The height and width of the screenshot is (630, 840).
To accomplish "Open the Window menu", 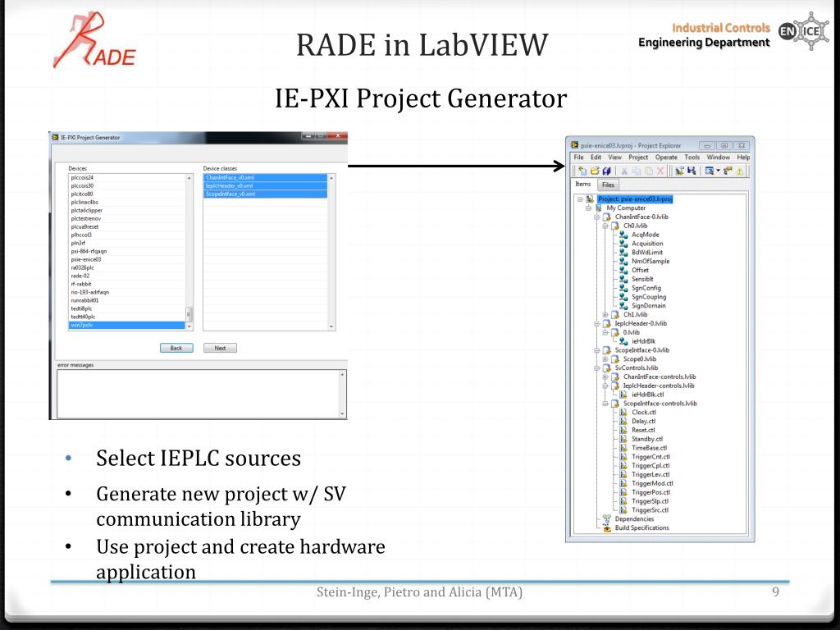I will 719,157.
